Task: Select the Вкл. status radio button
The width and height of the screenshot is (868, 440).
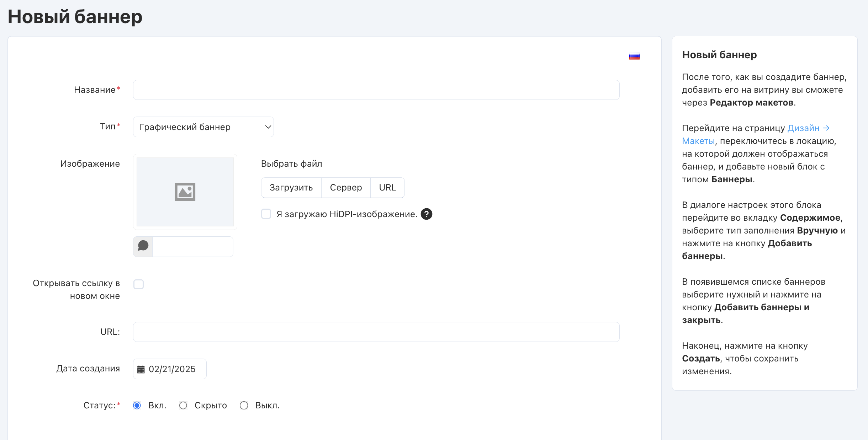Action: point(137,405)
